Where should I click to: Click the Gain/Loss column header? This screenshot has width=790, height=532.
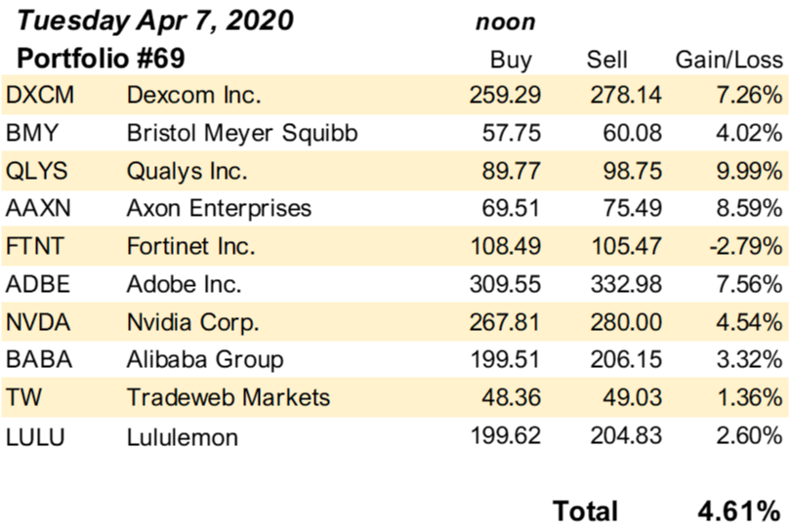(729, 60)
